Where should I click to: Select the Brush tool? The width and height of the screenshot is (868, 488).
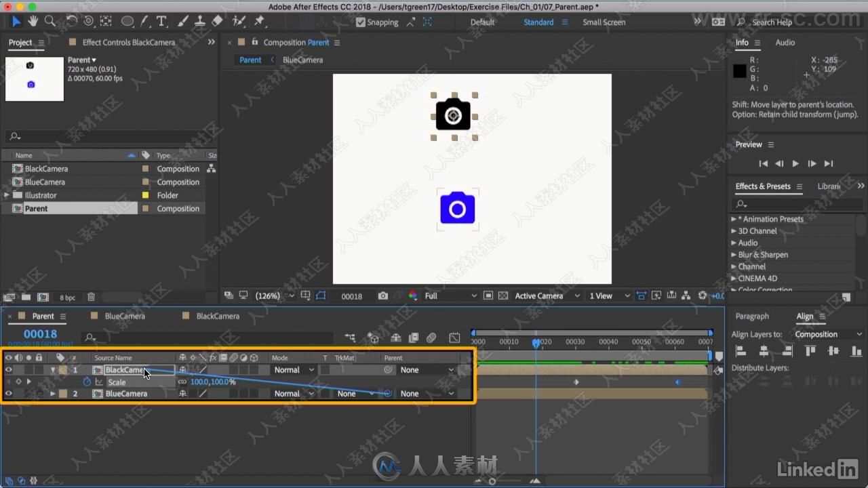coord(183,22)
